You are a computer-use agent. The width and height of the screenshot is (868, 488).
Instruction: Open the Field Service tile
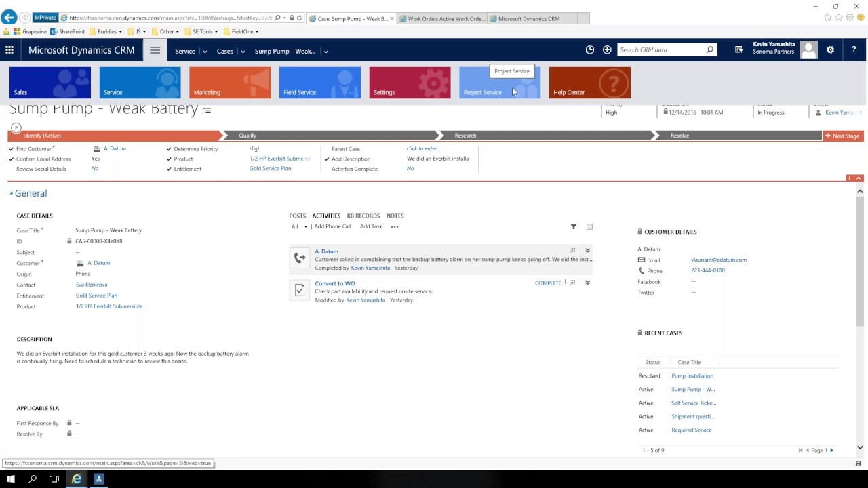pyautogui.click(x=320, y=83)
